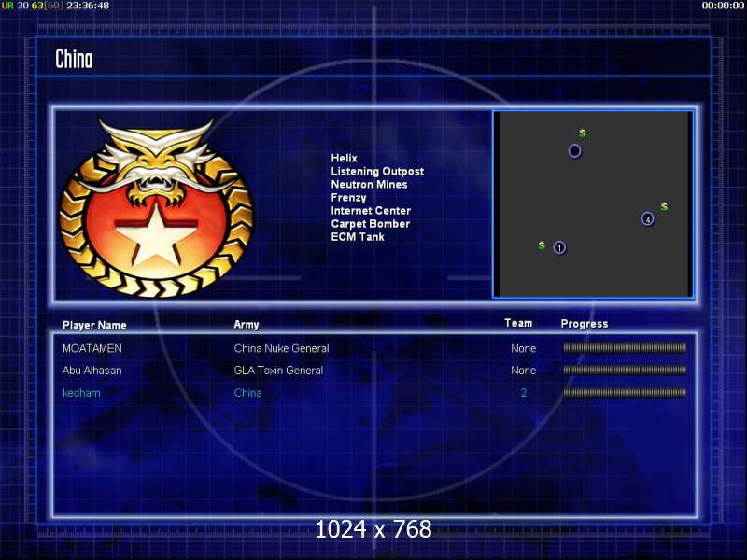Click the "Team" column header
Image resolution: width=747 pixels, height=560 pixels.
pyautogui.click(x=518, y=323)
